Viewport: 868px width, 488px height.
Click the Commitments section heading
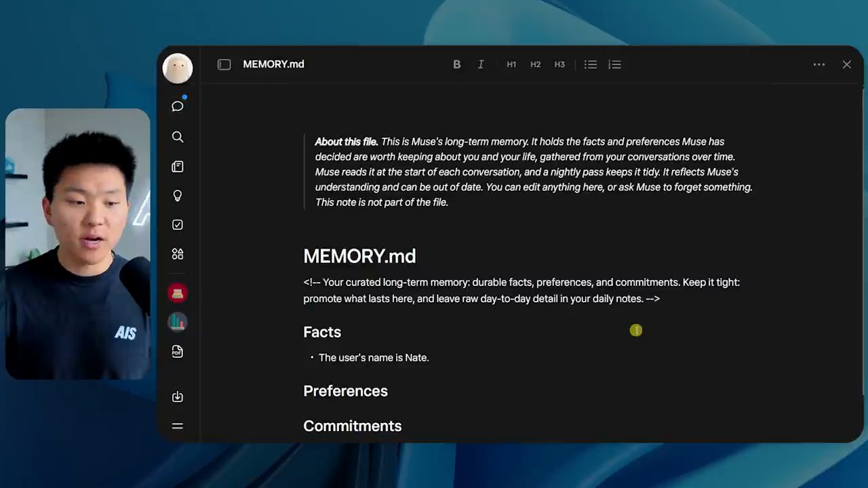353,426
